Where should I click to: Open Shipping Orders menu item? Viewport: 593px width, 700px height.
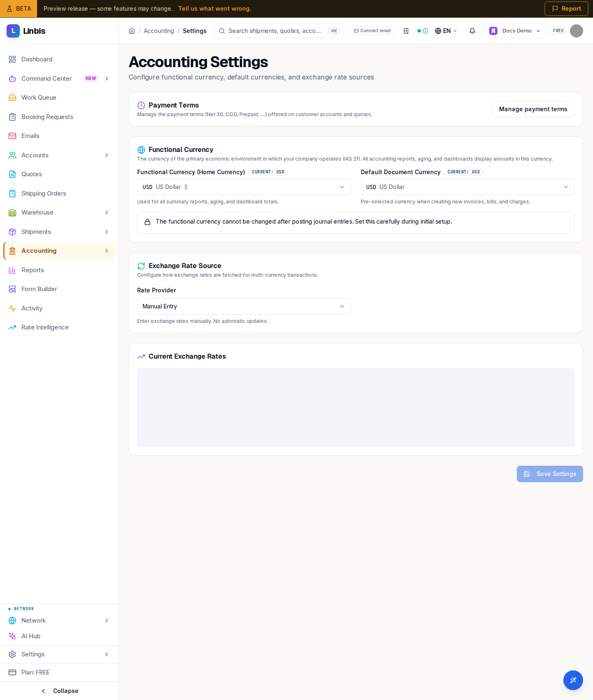click(x=59, y=194)
